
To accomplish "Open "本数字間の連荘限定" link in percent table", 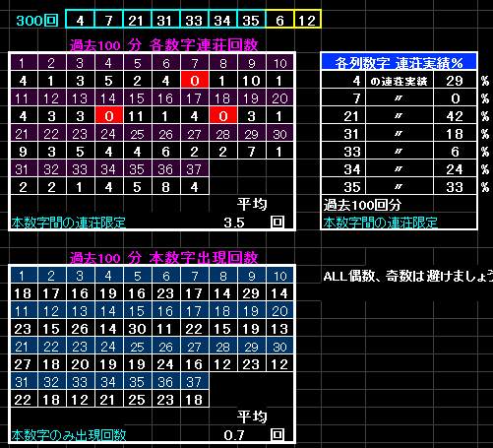I will coord(380,223).
